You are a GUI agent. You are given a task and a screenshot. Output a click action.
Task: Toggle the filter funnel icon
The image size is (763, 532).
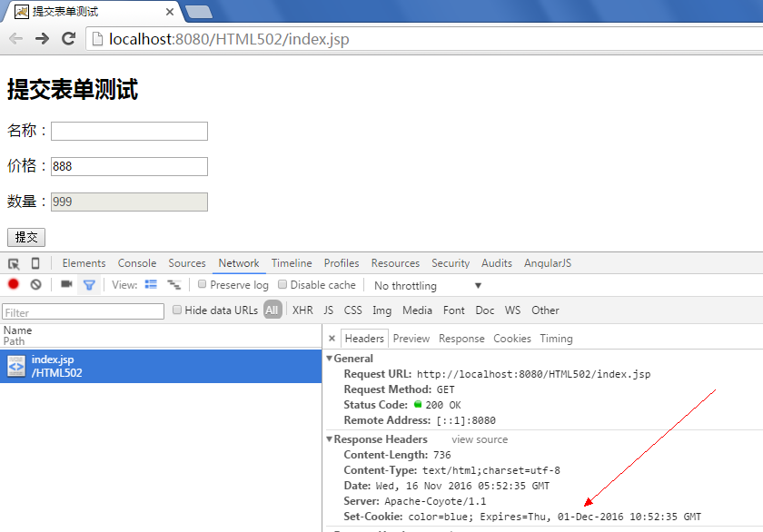click(89, 285)
